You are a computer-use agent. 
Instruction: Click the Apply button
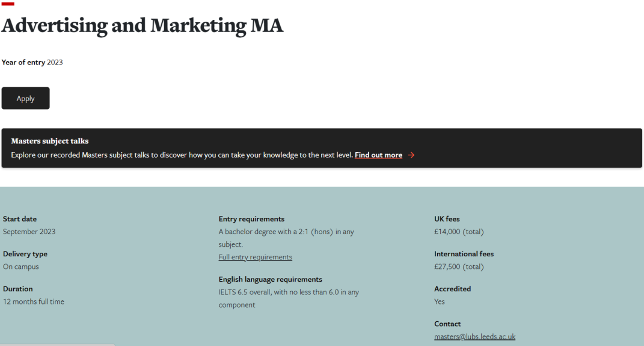25,98
